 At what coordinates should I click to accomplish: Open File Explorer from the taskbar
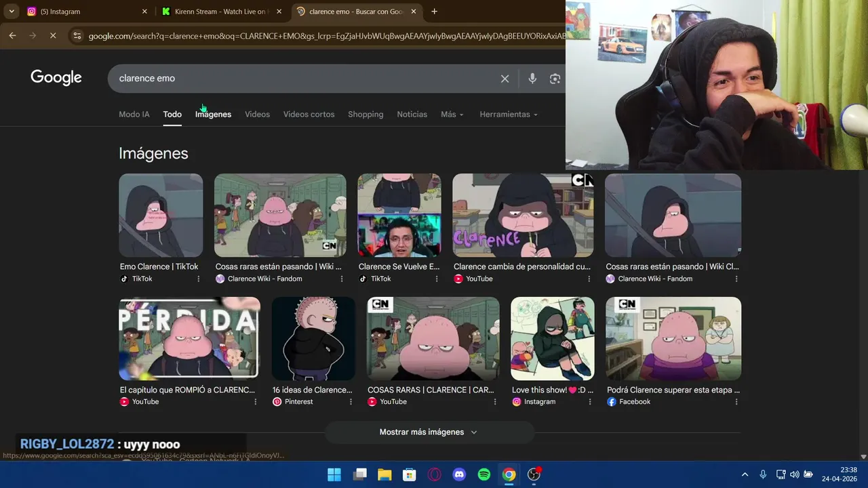click(384, 474)
